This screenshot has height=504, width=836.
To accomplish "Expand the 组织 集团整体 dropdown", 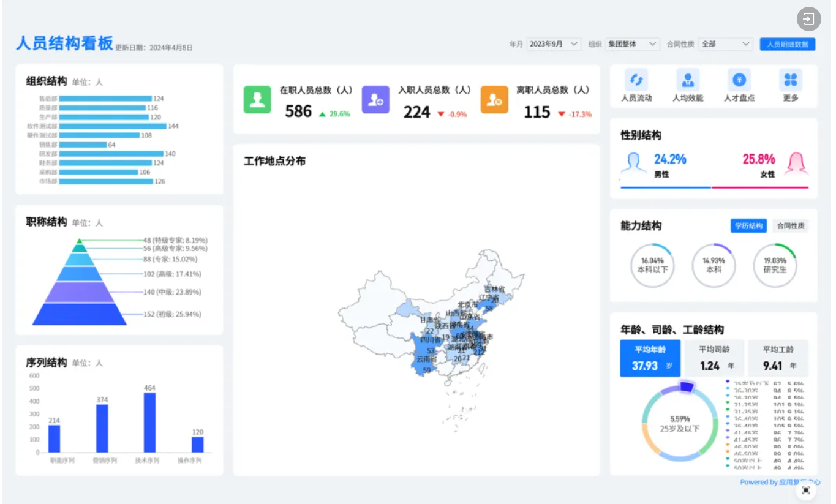I will [633, 44].
